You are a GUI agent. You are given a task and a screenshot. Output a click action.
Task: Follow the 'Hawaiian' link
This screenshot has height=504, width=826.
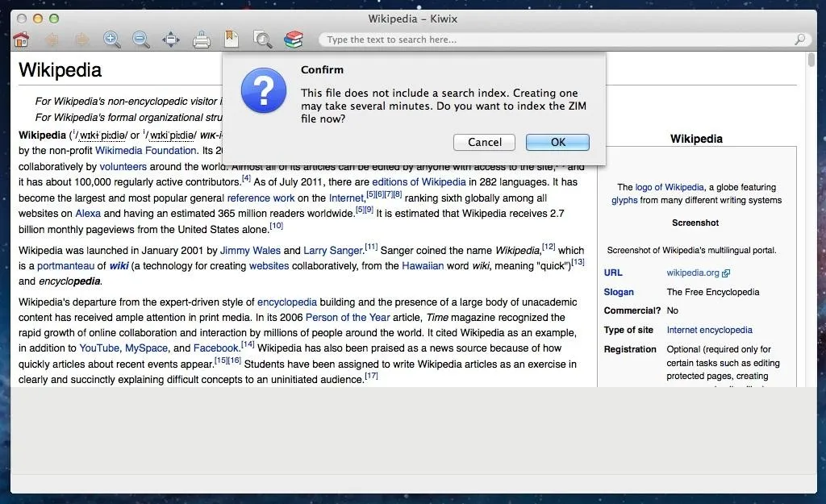click(x=423, y=266)
